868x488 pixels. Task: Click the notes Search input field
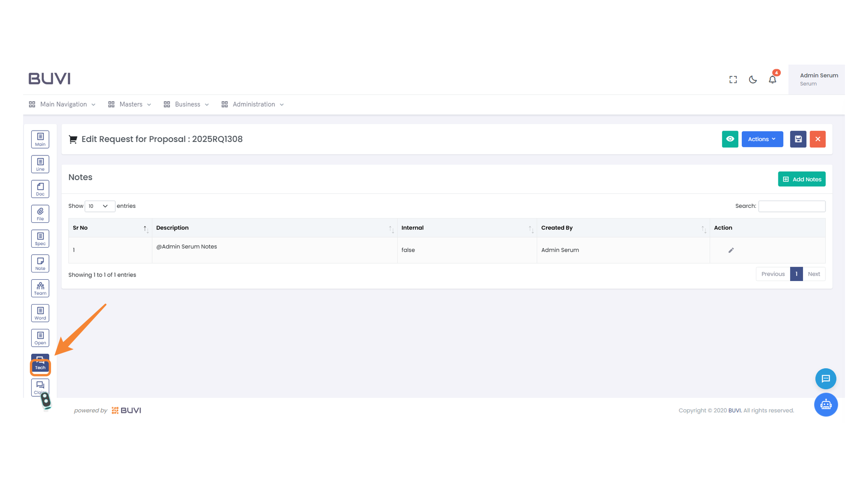pos(792,206)
